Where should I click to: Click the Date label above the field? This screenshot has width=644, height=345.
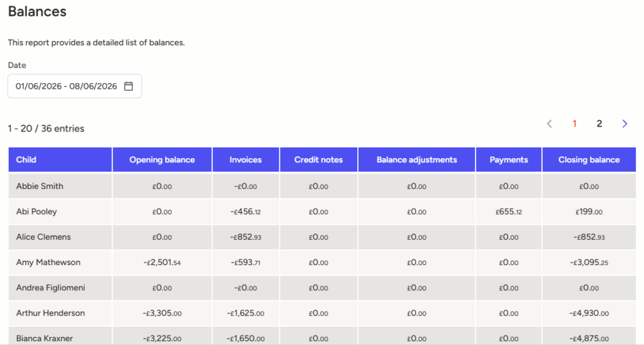click(x=17, y=65)
